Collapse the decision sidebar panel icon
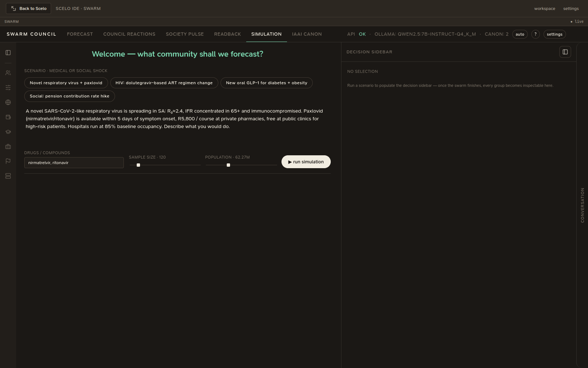Screen dimensions: 588x368 565,52
